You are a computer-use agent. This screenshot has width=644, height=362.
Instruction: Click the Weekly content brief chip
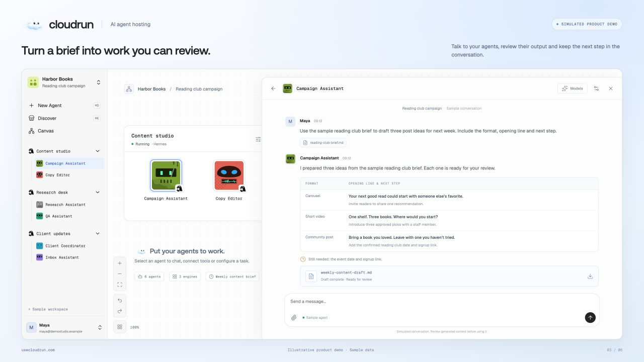click(x=232, y=277)
